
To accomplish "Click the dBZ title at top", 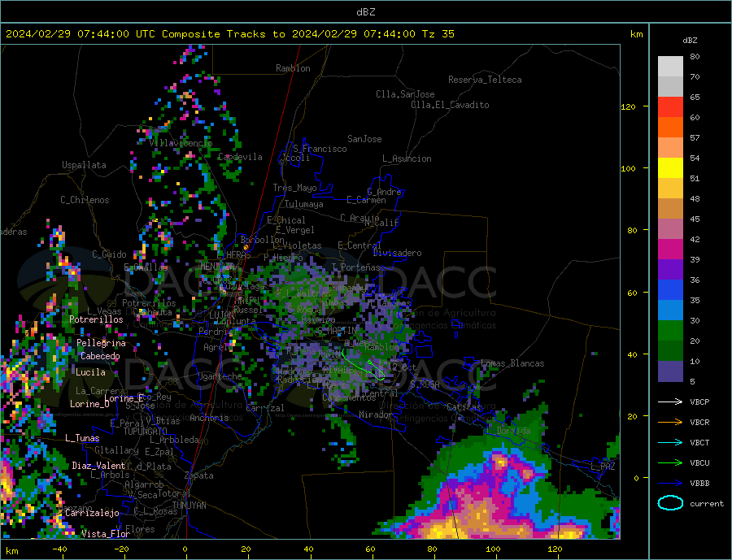I will 365,12.
